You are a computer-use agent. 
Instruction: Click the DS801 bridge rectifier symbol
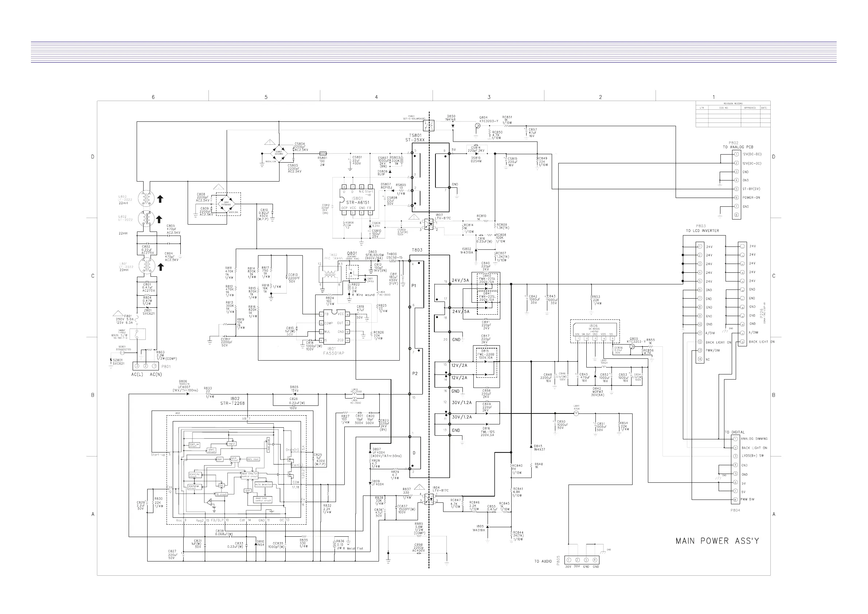(279, 153)
